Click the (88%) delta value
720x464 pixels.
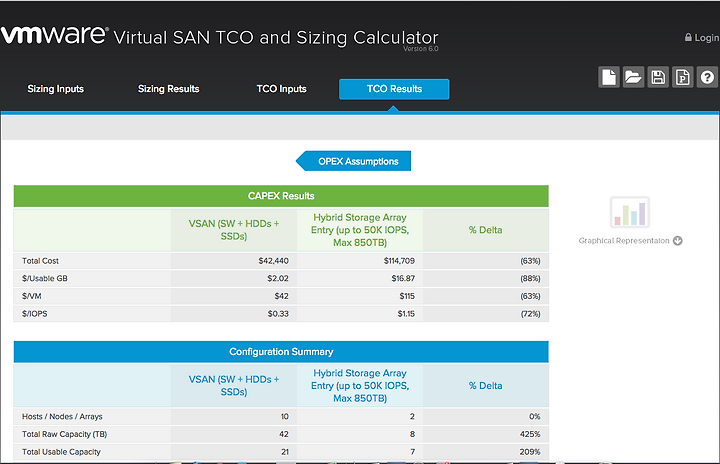pos(530,278)
